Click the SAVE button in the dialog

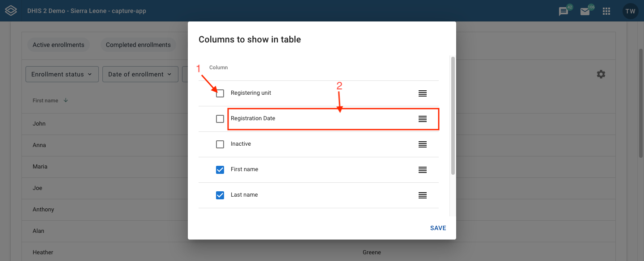click(x=438, y=228)
